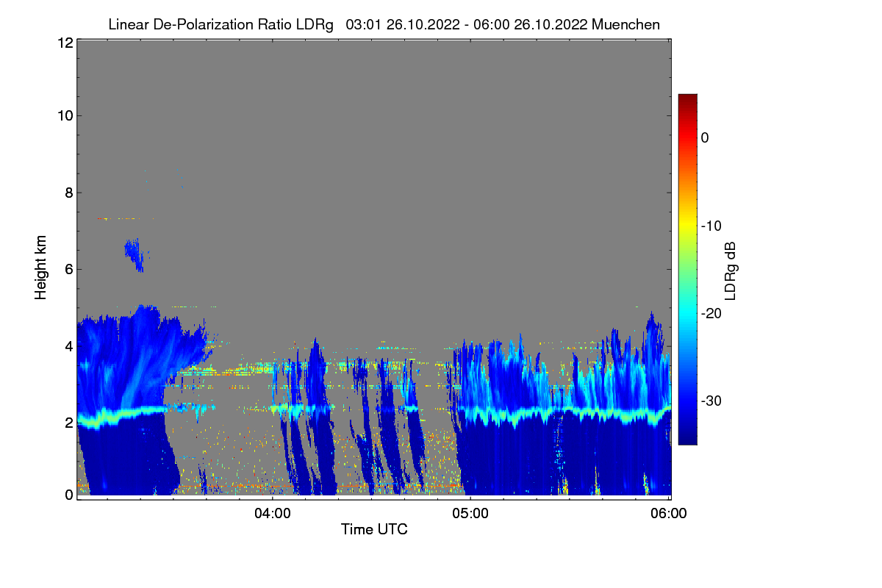The width and height of the screenshot is (882, 588).
Task: Click the 'LDRg dB' colorbar label
Action: pyautogui.click(x=730, y=270)
